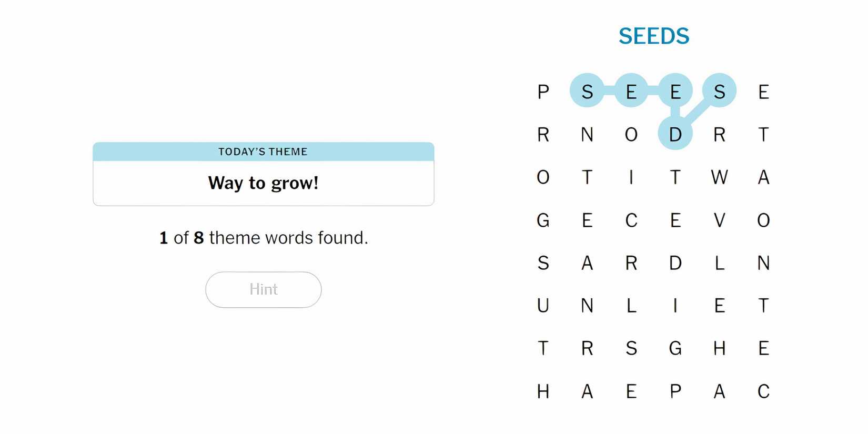868x434 pixels.
Task: Click the Hint button
Action: pos(263,289)
